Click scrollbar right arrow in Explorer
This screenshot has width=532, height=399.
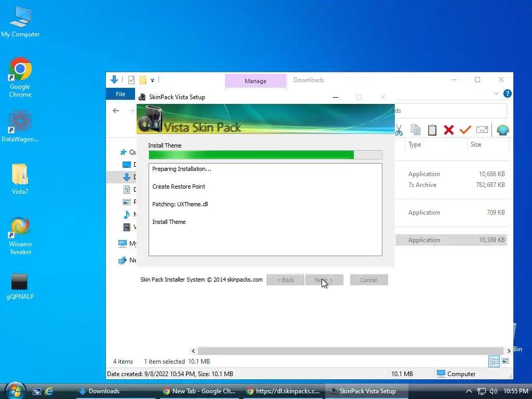pyautogui.click(x=509, y=351)
